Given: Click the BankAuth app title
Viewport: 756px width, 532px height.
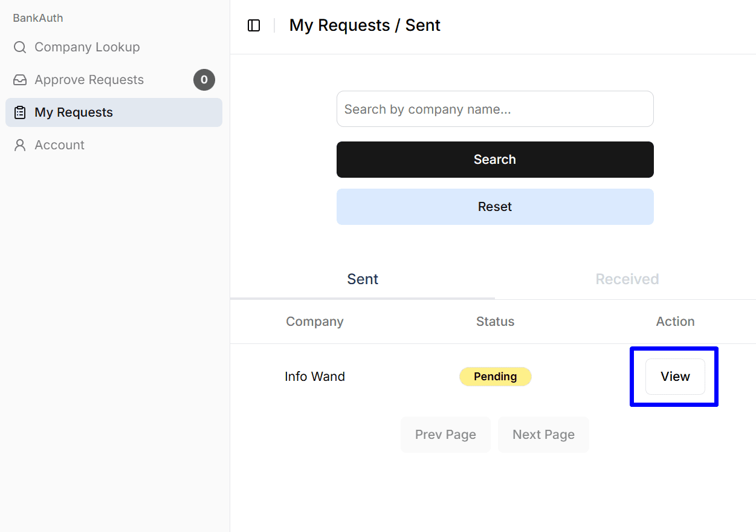Looking at the screenshot, I should (x=38, y=18).
